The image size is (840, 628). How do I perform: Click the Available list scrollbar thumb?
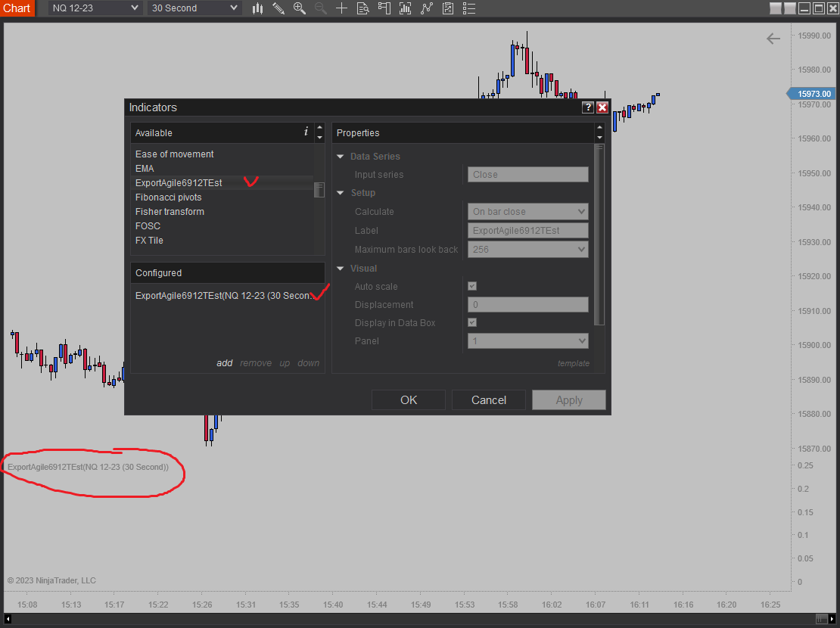pos(319,190)
